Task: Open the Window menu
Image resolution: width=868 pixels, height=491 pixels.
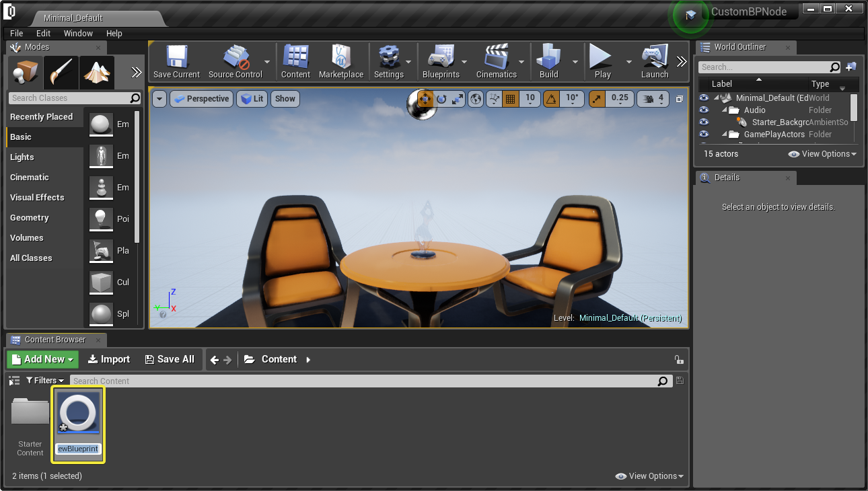Action: [78, 33]
